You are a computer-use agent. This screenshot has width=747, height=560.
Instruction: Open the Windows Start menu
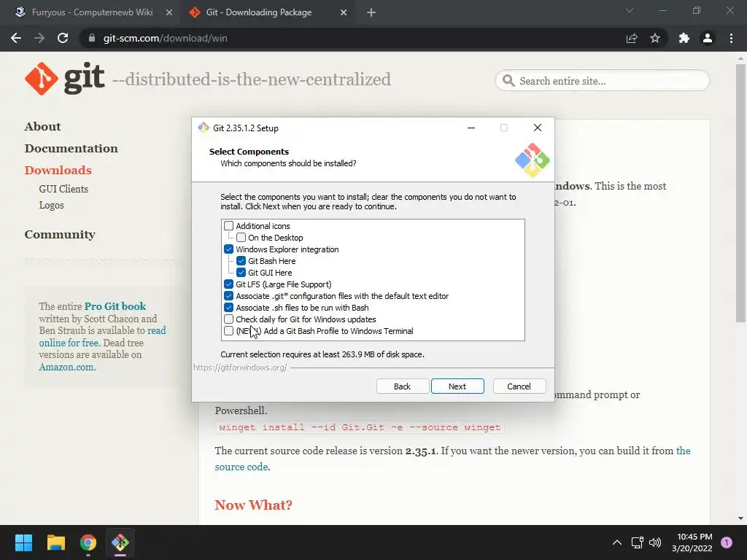click(23, 542)
